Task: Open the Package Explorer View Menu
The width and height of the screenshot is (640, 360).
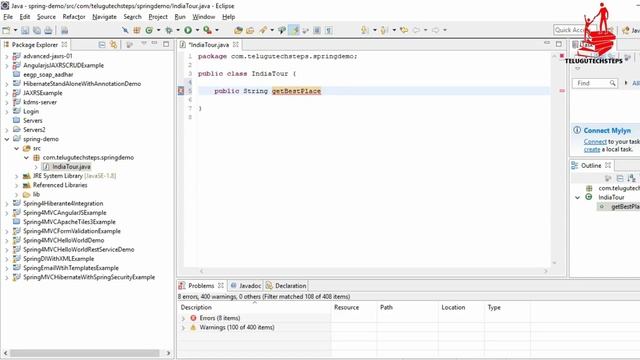Action: [x=144, y=43]
